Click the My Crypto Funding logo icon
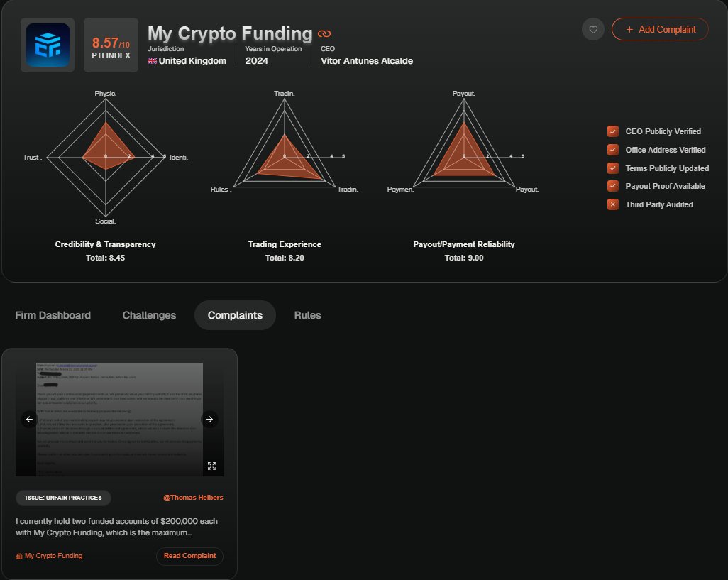This screenshot has height=580, width=728. (x=48, y=45)
